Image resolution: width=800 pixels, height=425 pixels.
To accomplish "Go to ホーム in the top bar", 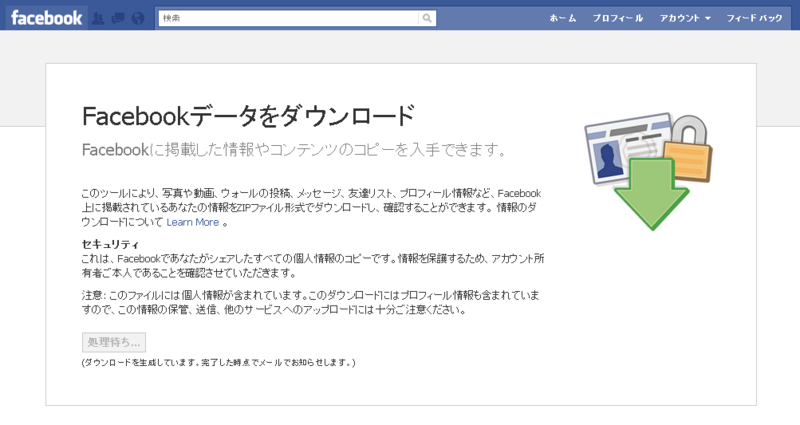I will pos(563,18).
